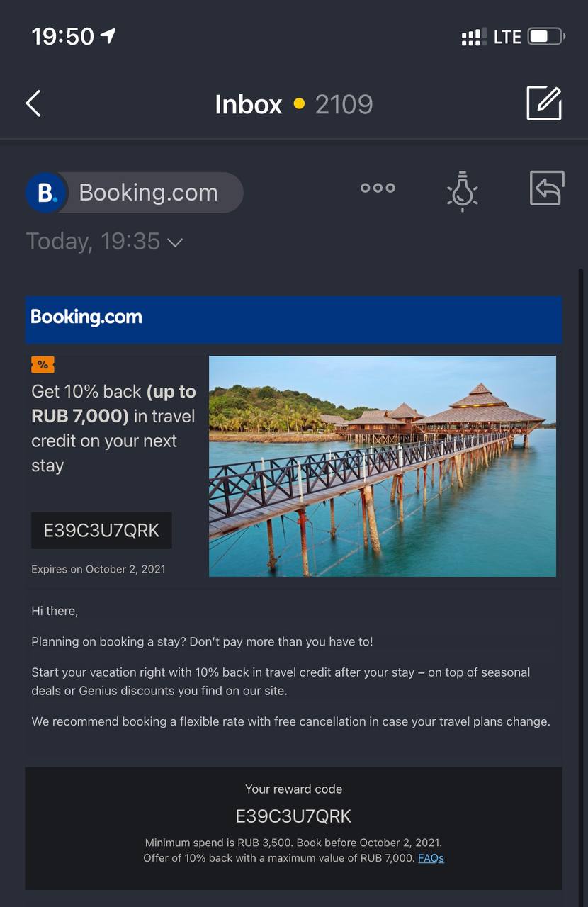588x907 pixels.
Task: Go back using the left chevron arrow
Action: [33, 103]
